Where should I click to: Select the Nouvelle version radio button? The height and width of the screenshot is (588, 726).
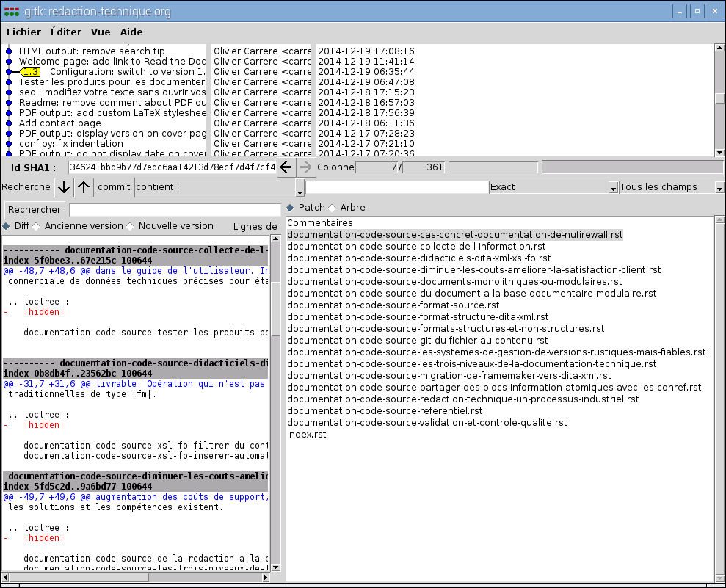(x=130, y=226)
